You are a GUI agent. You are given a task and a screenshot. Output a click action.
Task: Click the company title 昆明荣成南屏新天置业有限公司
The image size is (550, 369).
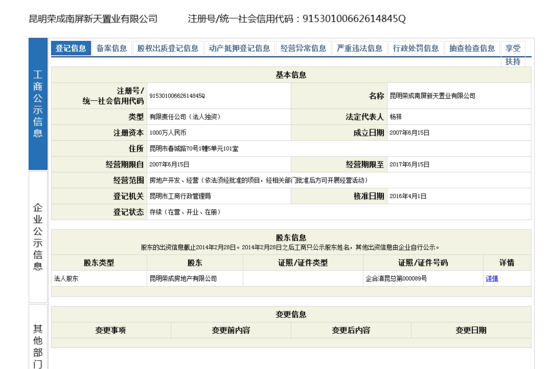click(x=93, y=19)
